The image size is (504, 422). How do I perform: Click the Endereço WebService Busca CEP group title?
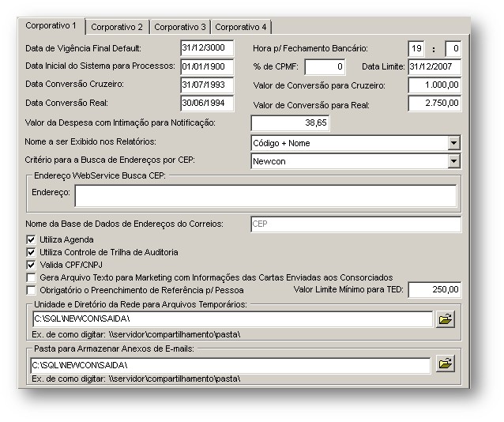tap(100, 175)
